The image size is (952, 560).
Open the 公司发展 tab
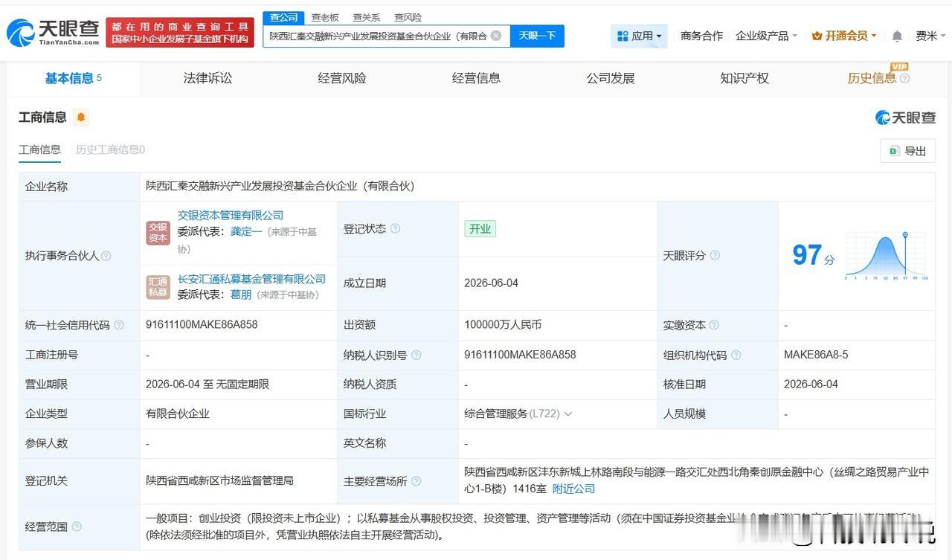coord(610,78)
